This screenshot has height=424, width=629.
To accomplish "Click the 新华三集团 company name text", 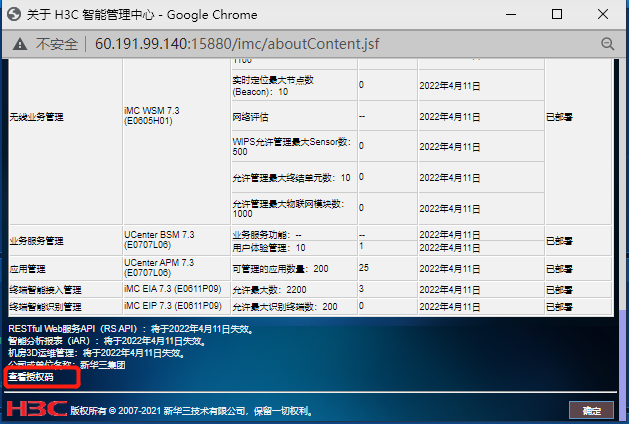I will (103, 365).
